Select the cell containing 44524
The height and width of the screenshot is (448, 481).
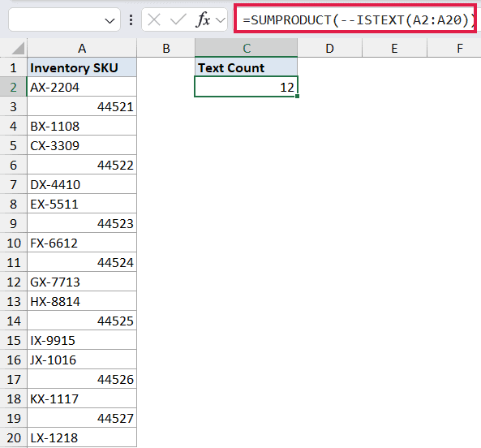pyautogui.click(x=82, y=263)
